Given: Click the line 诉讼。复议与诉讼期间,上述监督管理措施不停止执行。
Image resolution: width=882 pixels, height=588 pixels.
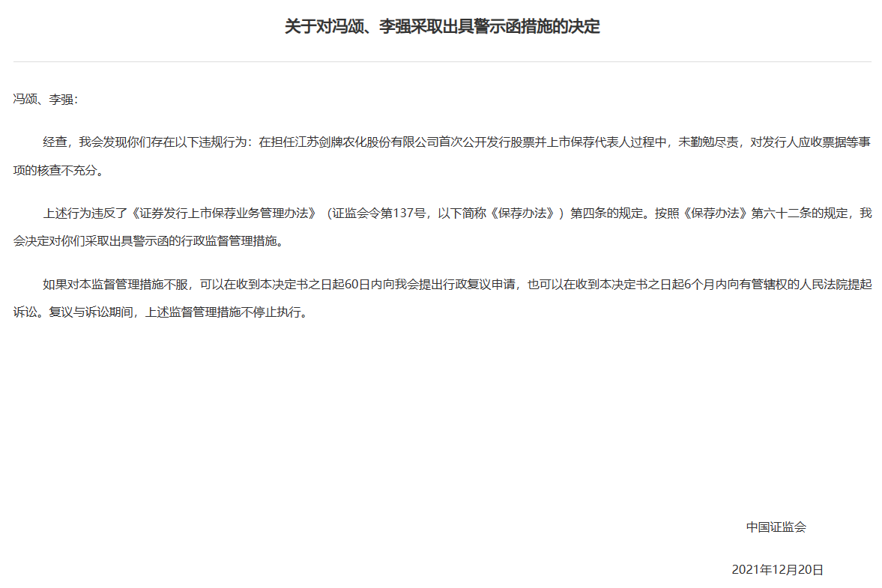Looking at the screenshot, I should 162,312.
